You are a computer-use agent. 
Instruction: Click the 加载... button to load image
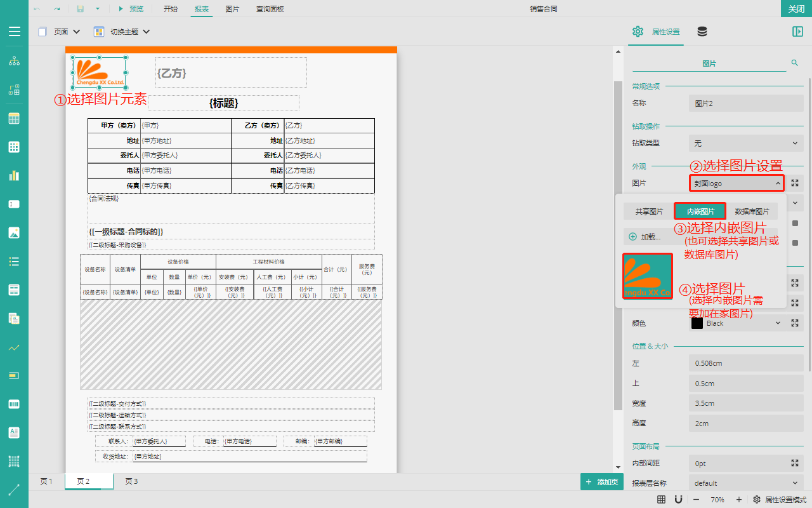[x=645, y=237]
